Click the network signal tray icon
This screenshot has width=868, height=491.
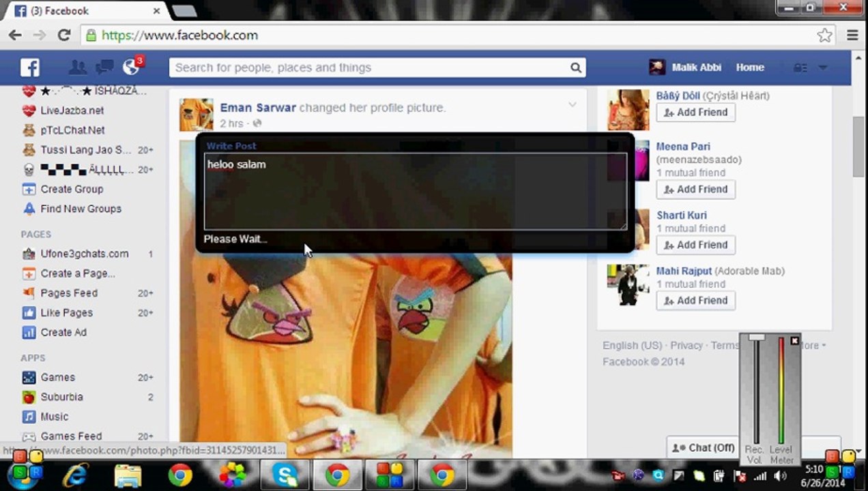[x=759, y=476]
